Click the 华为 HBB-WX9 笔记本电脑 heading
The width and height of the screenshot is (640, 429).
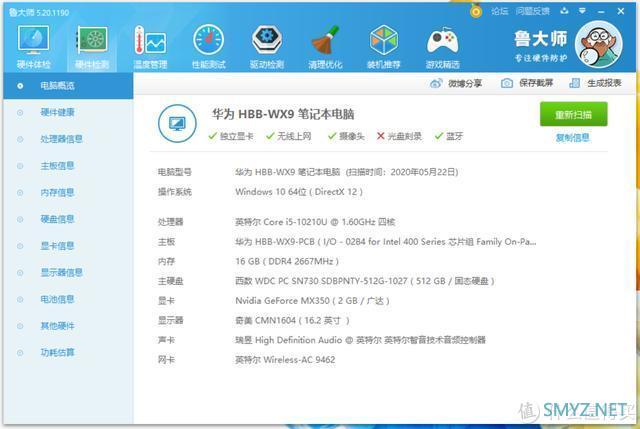tap(283, 114)
